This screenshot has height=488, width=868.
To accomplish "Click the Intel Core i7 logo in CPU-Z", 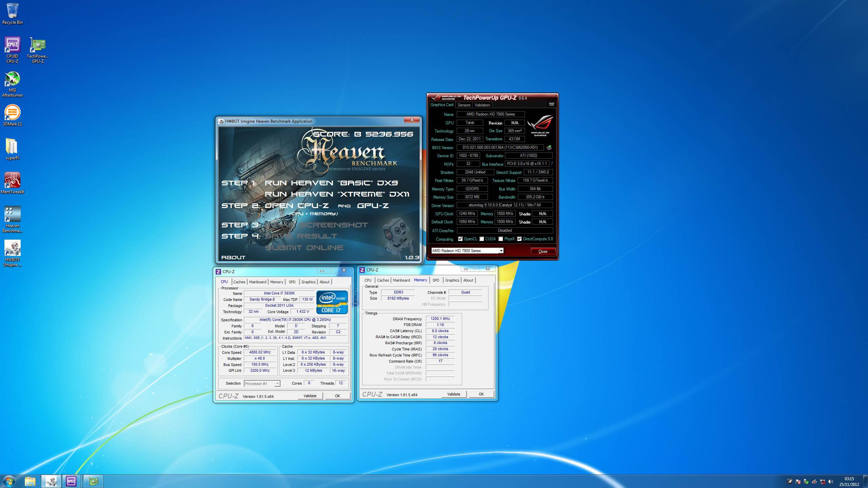I will tap(332, 302).
